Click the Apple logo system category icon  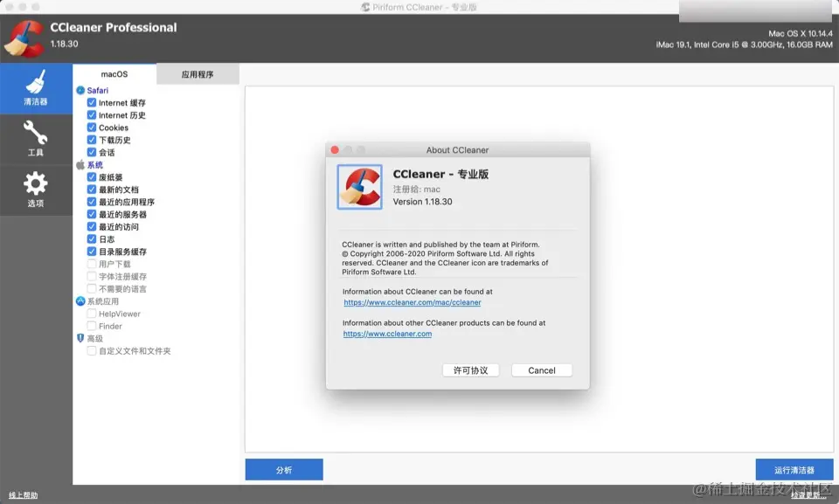pos(80,165)
